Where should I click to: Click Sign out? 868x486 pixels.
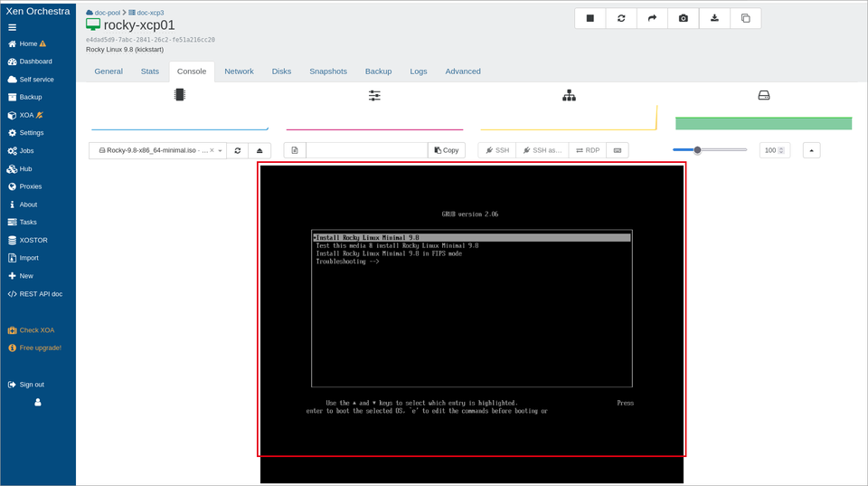pos(26,385)
